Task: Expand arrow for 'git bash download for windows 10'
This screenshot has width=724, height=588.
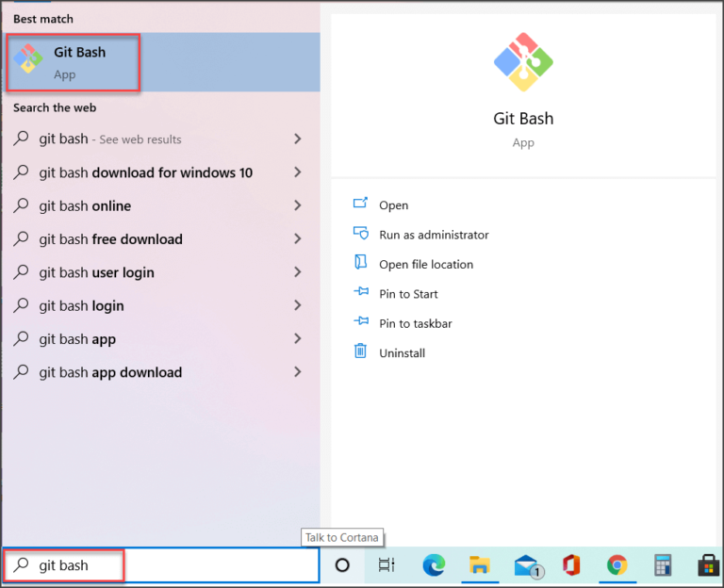Action: click(x=298, y=172)
